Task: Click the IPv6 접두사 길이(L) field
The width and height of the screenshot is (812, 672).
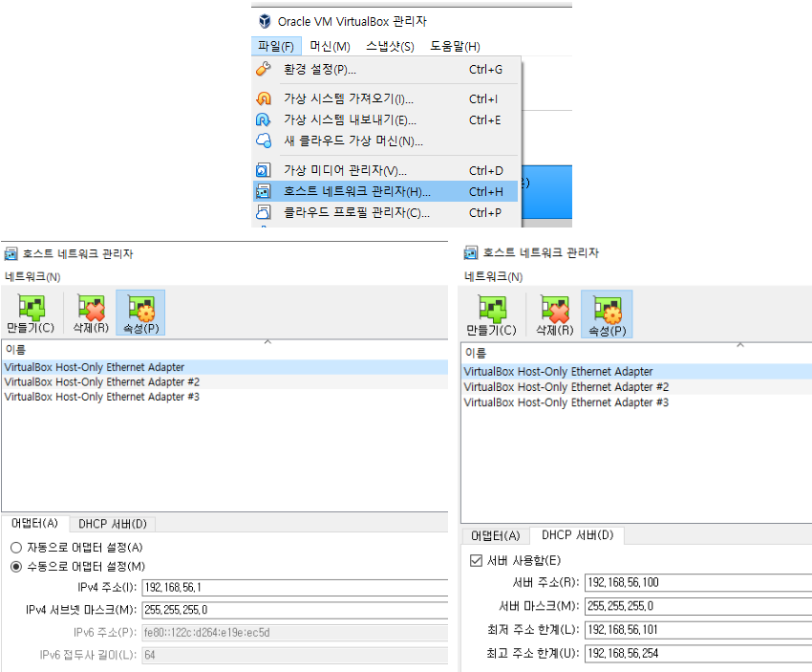Action: point(295,655)
